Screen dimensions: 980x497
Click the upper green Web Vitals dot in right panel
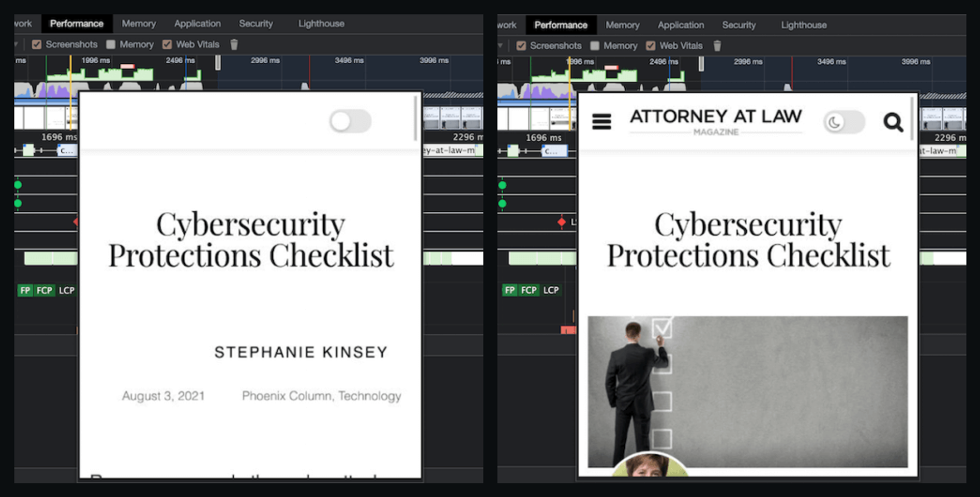(502, 185)
